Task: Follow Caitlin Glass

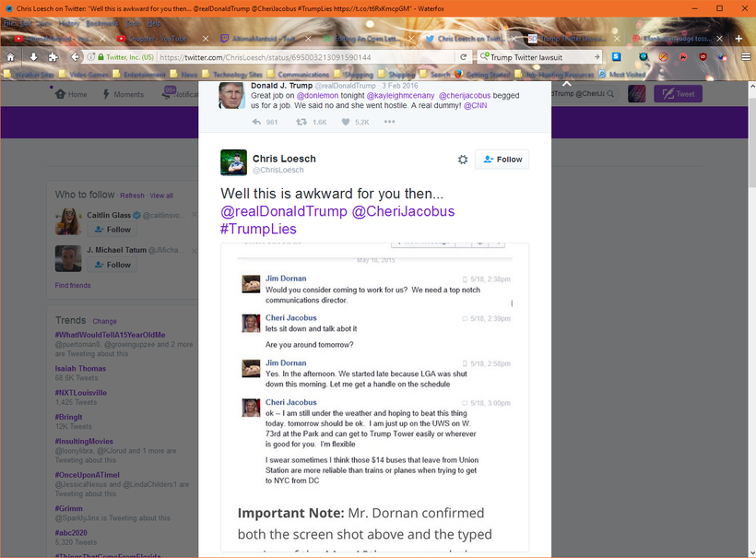Action: pos(112,230)
